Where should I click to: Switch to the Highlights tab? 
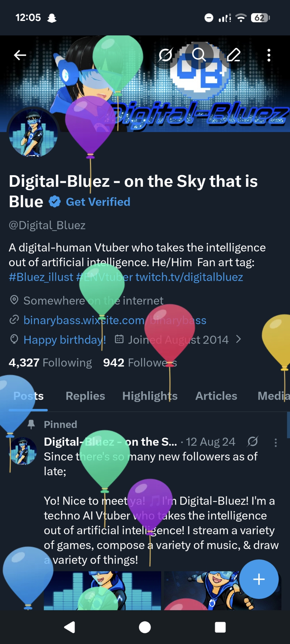150,396
